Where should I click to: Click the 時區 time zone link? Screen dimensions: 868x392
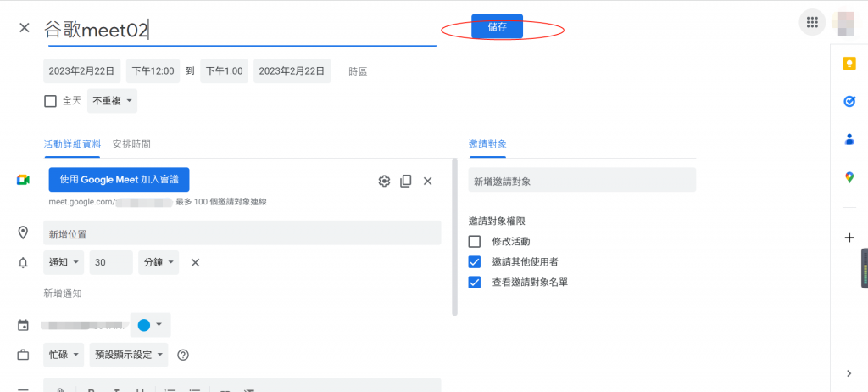point(358,71)
